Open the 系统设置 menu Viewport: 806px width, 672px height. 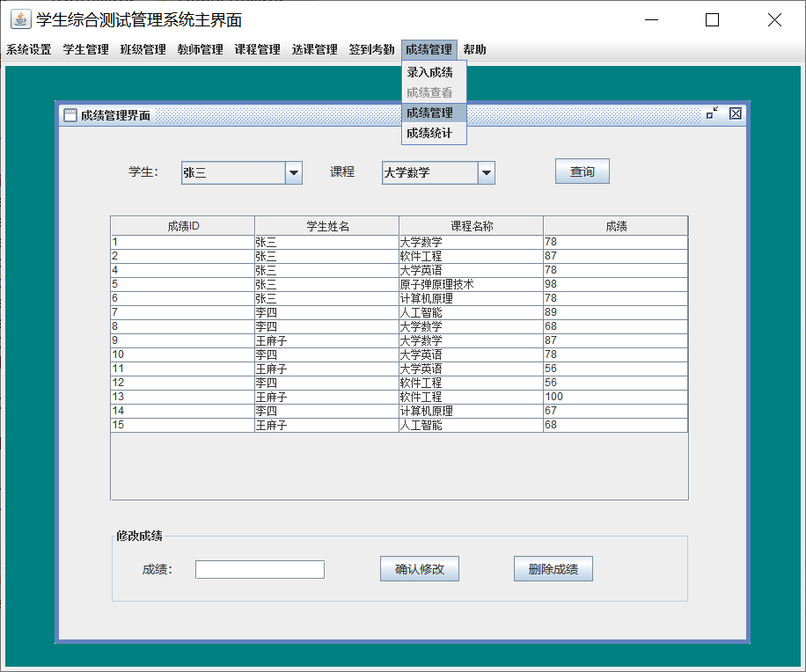[29, 49]
